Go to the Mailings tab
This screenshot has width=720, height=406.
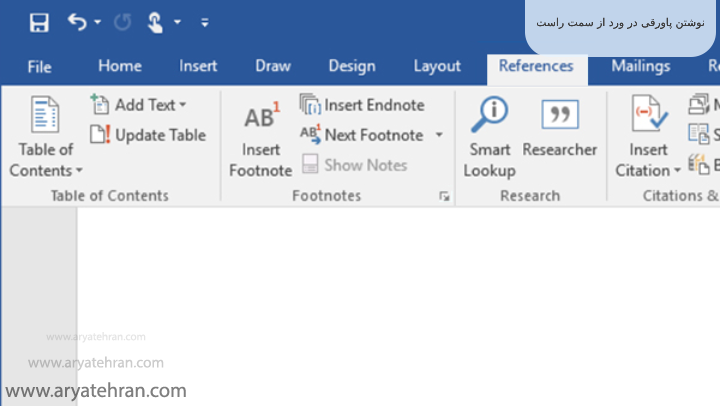[640, 66]
